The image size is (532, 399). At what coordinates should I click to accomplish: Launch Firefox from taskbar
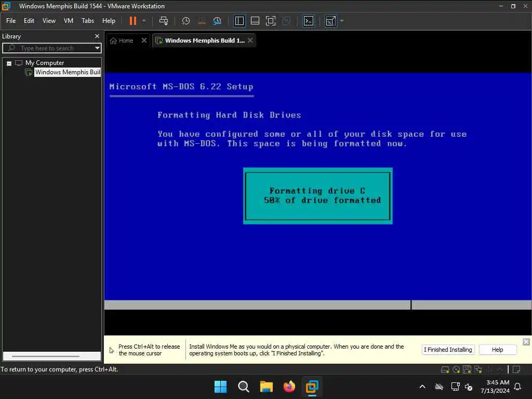(x=289, y=387)
